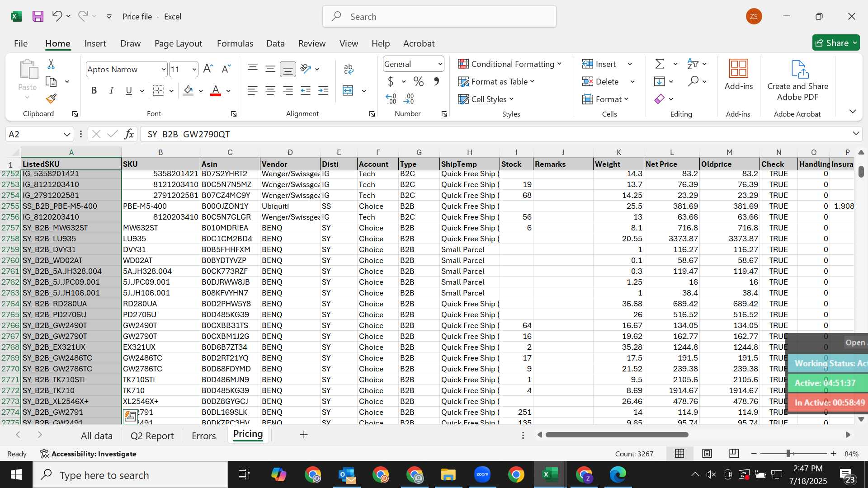Apply the red font color swatch
This screenshot has height=488, width=868.
[x=216, y=91]
